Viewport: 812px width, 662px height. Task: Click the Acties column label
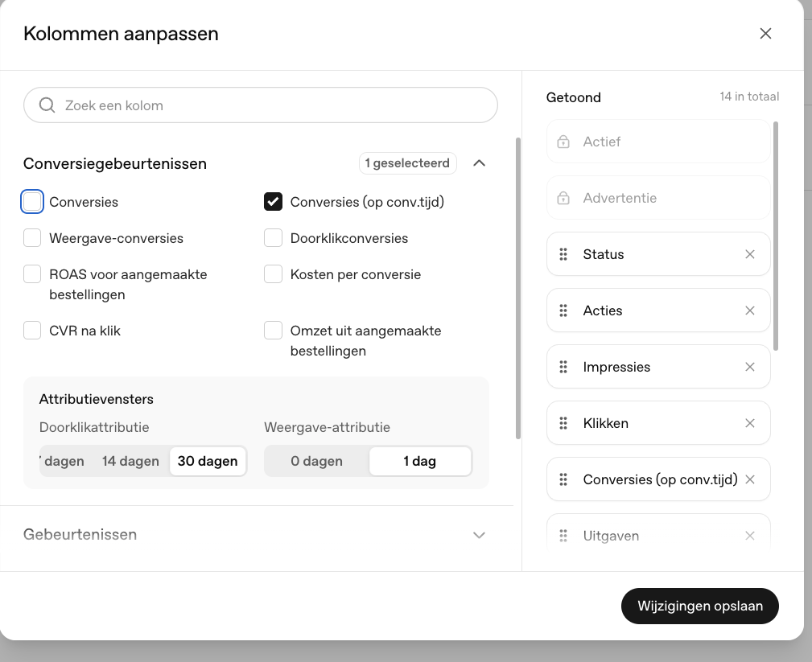pos(602,310)
